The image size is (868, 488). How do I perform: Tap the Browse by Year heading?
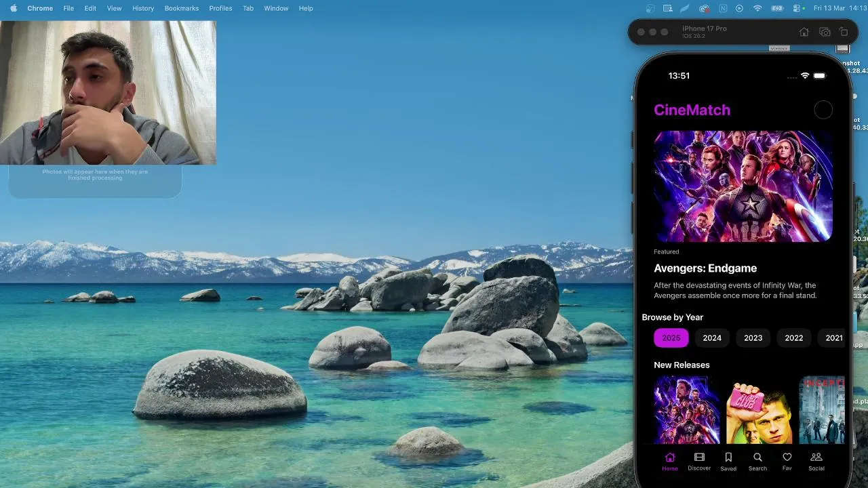coord(672,317)
